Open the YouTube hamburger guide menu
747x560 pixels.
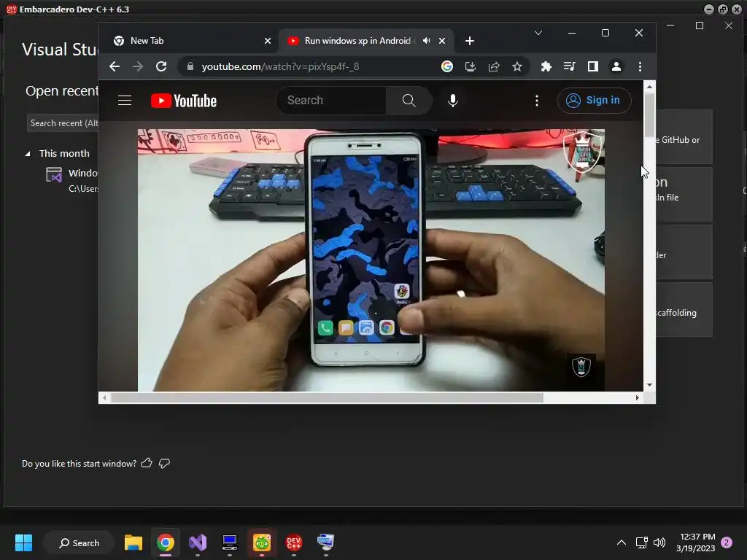tap(125, 101)
